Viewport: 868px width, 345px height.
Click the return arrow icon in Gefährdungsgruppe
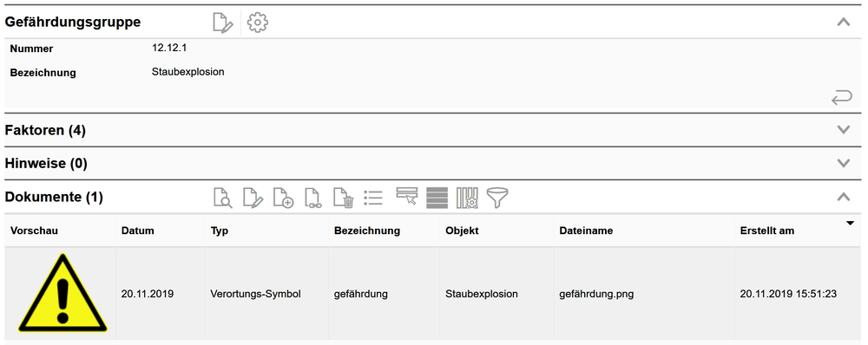point(841,99)
